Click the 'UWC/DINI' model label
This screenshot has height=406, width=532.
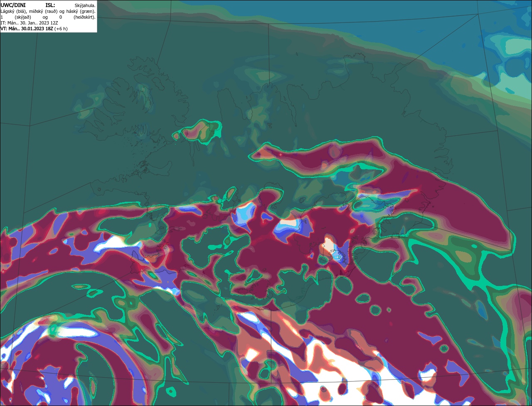point(13,5)
